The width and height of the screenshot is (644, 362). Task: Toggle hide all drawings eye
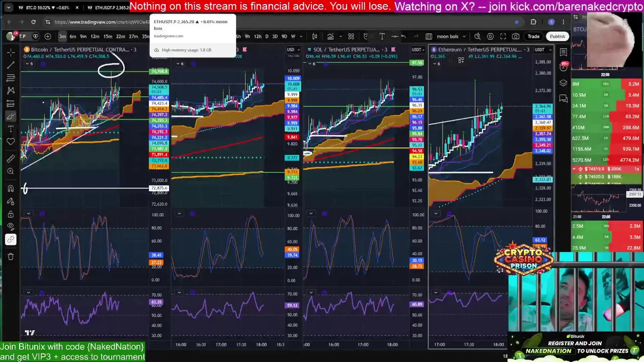coord(11,227)
